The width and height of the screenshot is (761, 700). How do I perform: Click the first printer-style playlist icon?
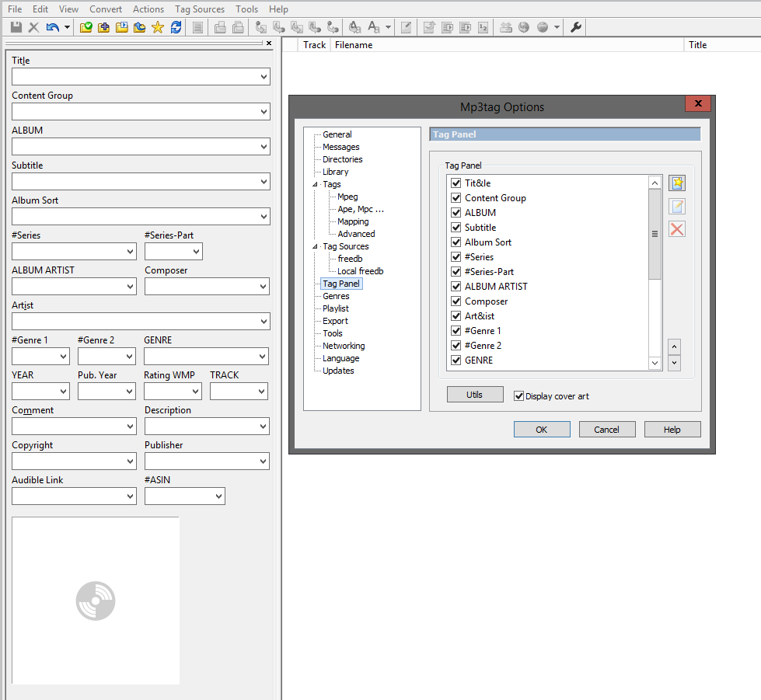tap(220, 27)
